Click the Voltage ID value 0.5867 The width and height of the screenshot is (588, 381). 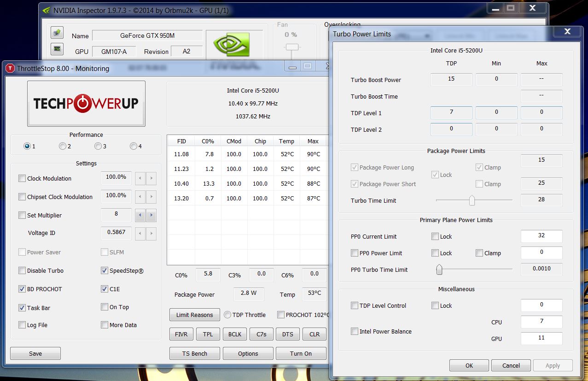click(x=116, y=233)
